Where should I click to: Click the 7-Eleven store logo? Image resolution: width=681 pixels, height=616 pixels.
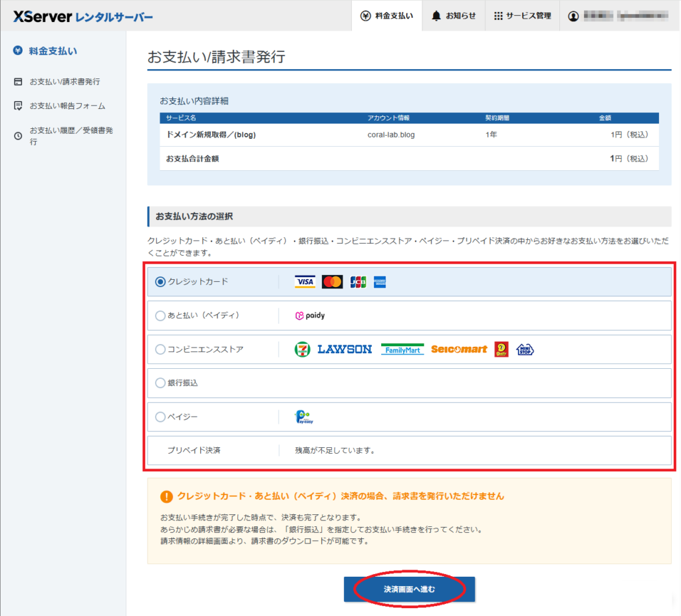[303, 350]
